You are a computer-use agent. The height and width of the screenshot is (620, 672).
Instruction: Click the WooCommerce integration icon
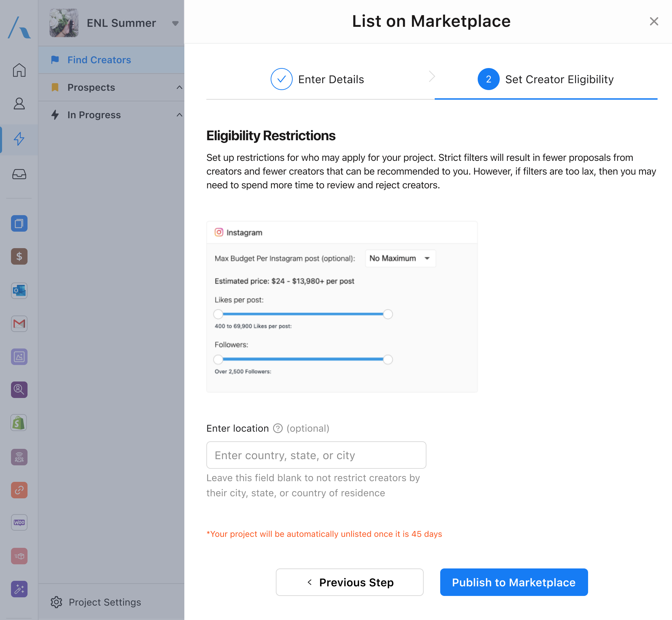click(x=19, y=522)
